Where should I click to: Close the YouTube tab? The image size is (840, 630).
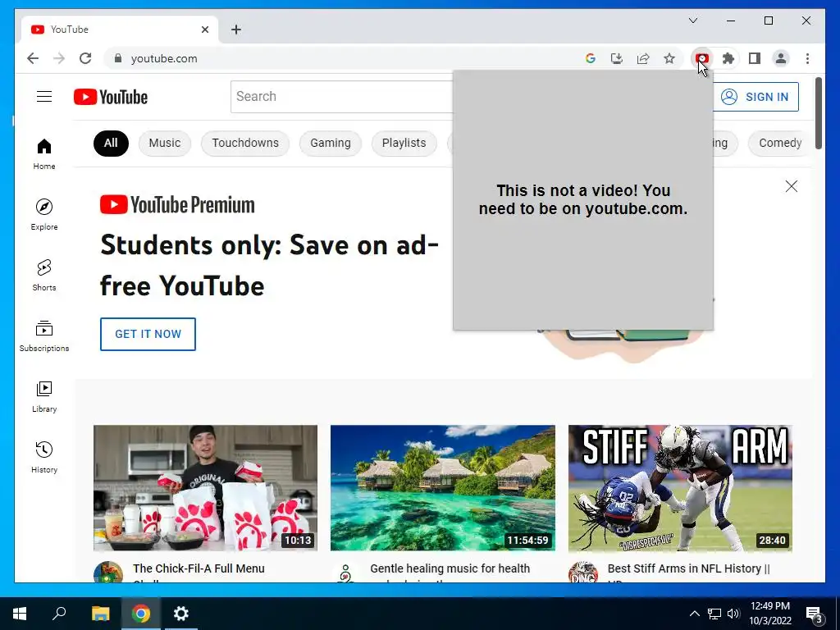click(x=204, y=30)
